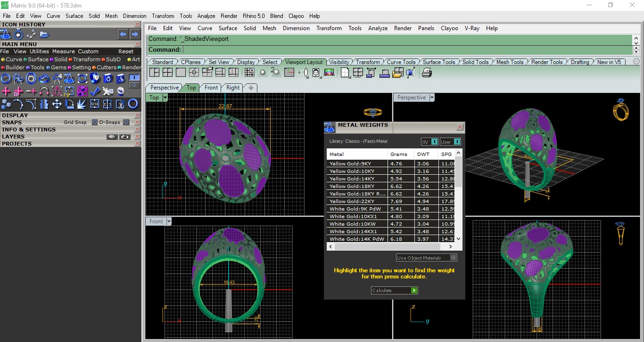Open the Perspective viewport dropdown arrow
Screen dimensions: 644x342
point(432,98)
